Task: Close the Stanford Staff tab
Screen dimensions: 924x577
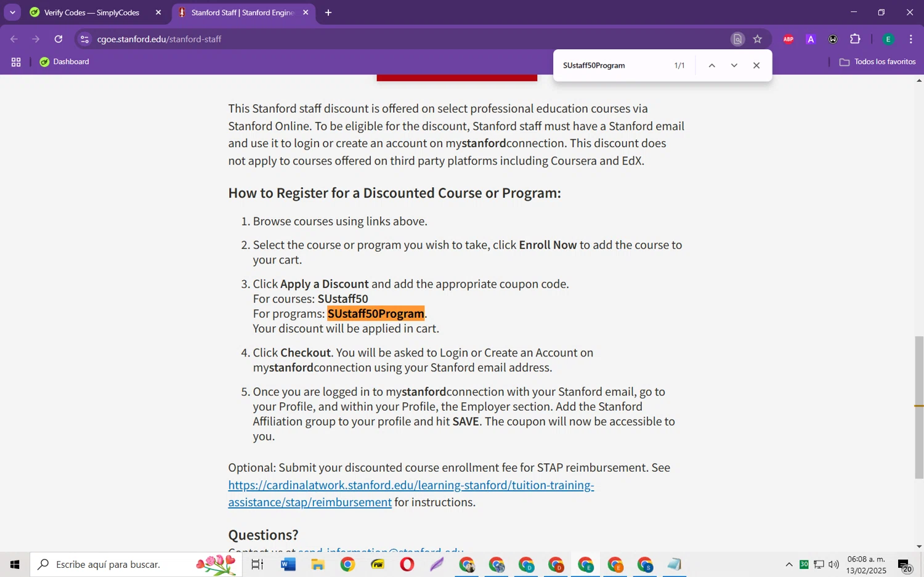Action: [x=306, y=12]
